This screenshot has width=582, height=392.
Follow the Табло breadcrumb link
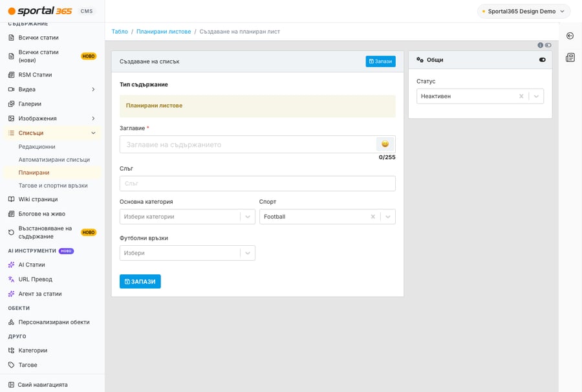(120, 32)
